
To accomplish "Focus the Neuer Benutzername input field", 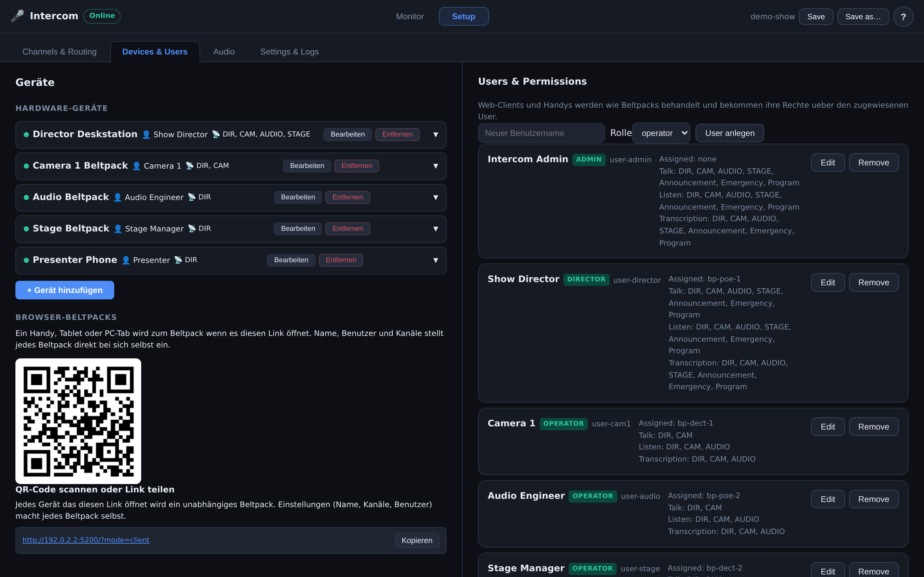I will pos(542,133).
